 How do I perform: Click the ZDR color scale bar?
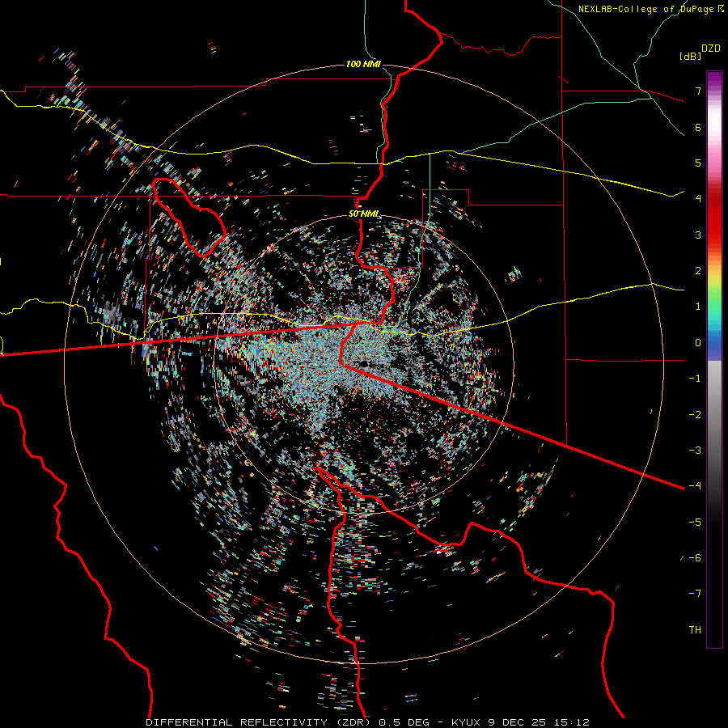pos(714,359)
